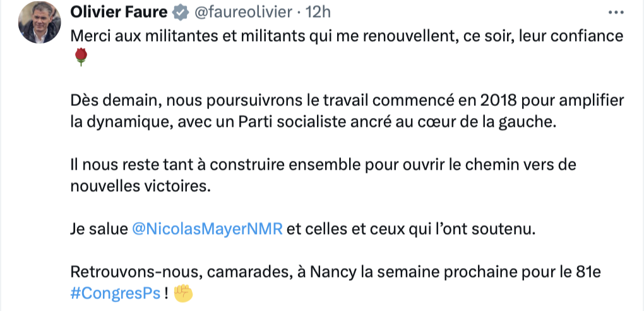Click the words "Je salue"
Image resolution: width=644 pixels, height=311 pixels.
99,230
